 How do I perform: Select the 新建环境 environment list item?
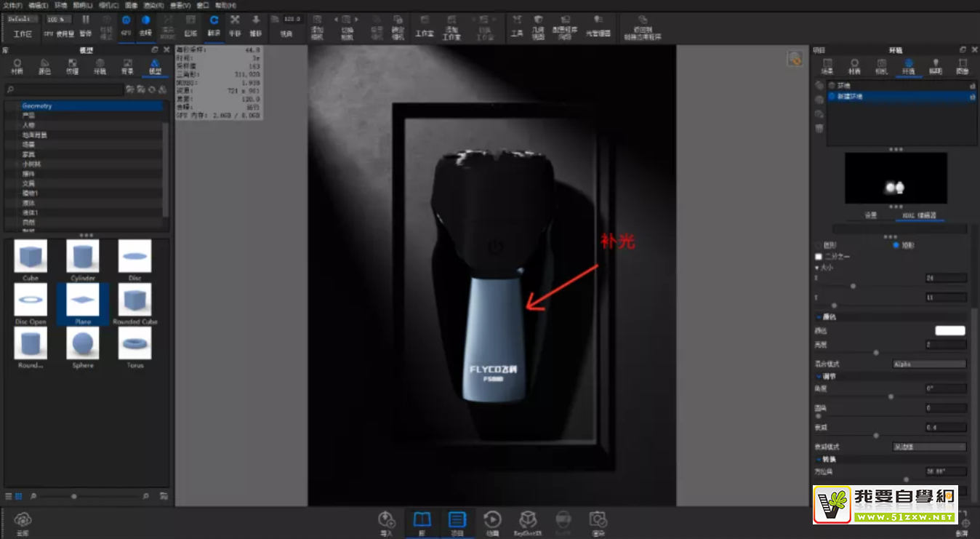tap(848, 96)
